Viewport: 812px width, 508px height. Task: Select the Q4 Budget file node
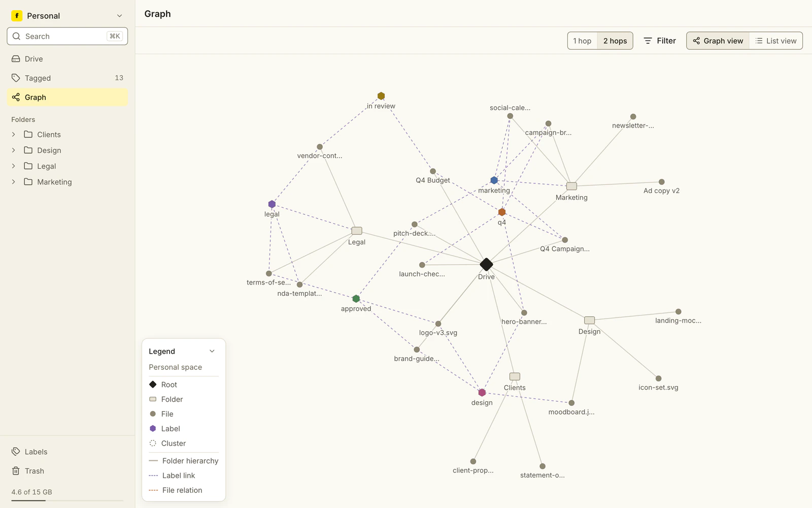click(x=433, y=171)
